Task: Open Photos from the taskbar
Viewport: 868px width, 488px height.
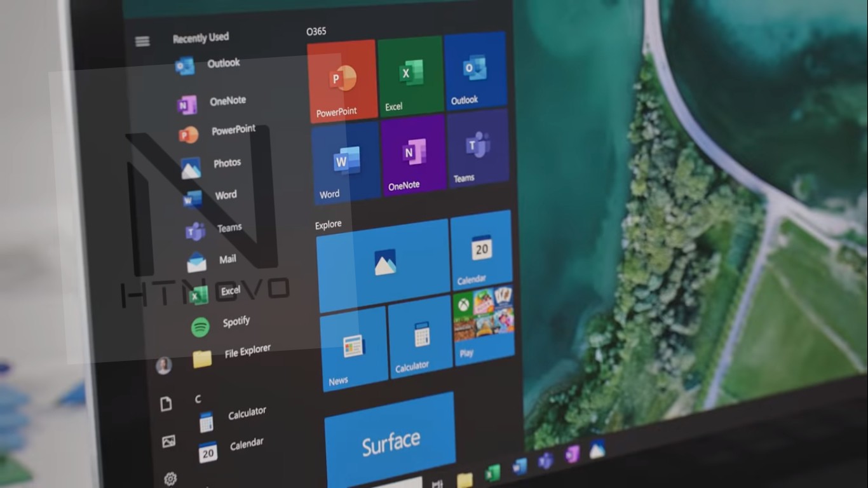Action: pyautogui.click(x=597, y=449)
